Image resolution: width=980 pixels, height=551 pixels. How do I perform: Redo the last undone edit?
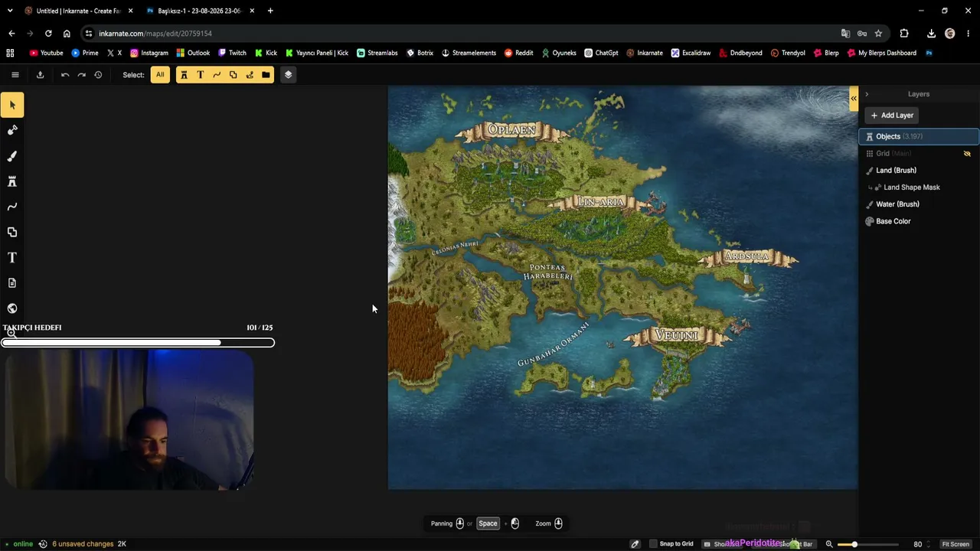pos(81,74)
